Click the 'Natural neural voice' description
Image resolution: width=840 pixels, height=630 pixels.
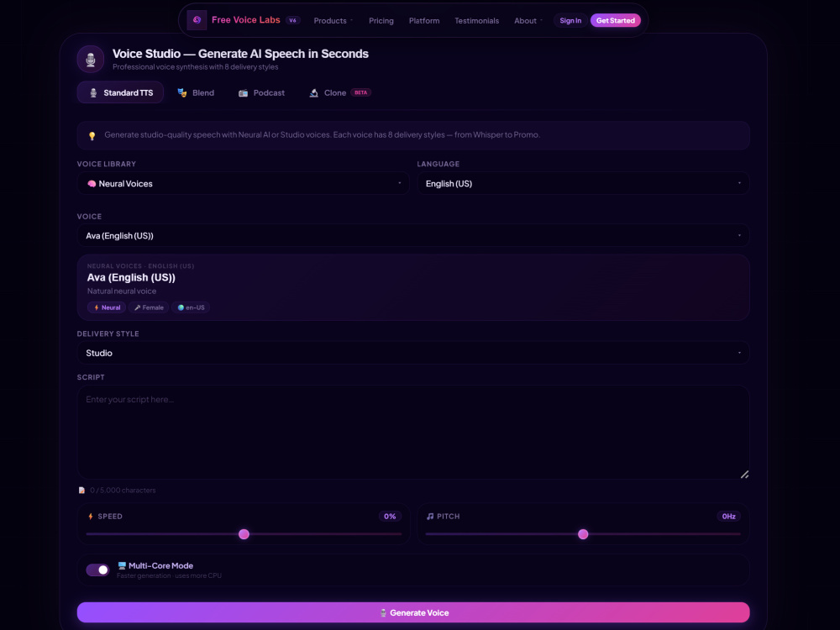[x=122, y=291]
